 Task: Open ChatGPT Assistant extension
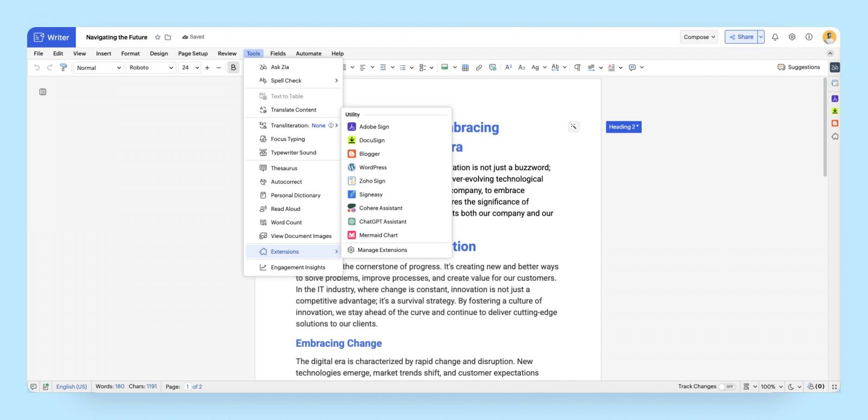[397, 222]
